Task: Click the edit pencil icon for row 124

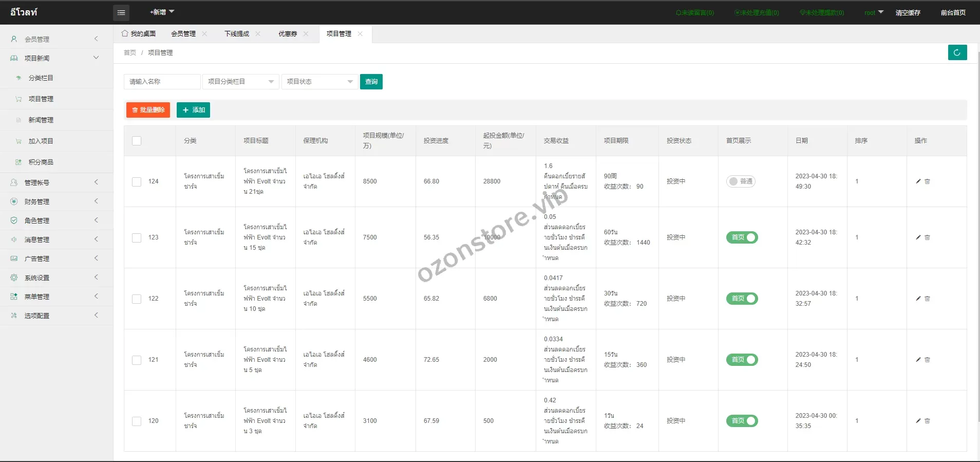Action: [x=918, y=181]
